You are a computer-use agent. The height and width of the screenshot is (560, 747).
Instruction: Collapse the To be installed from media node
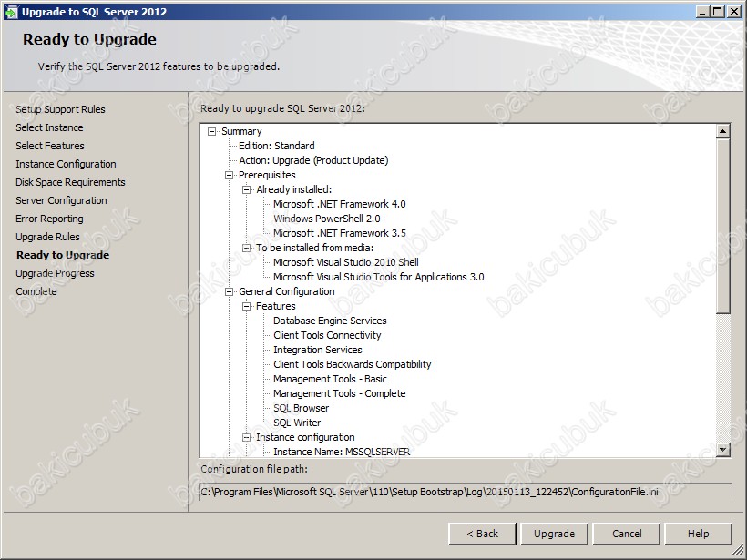coord(246,248)
